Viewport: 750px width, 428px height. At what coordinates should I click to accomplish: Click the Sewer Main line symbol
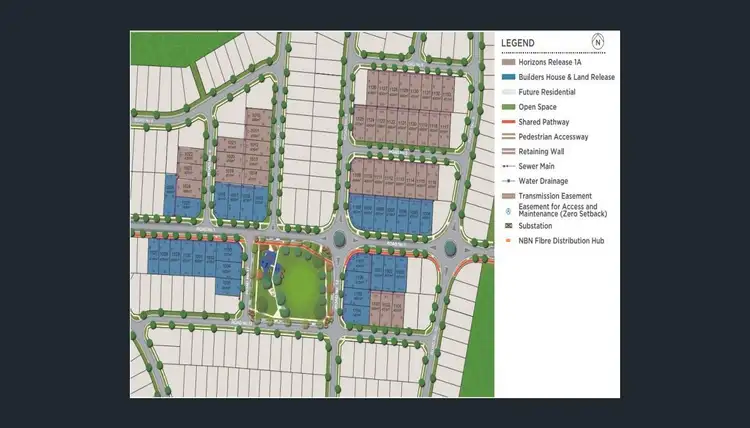pyautogui.click(x=509, y=166)
